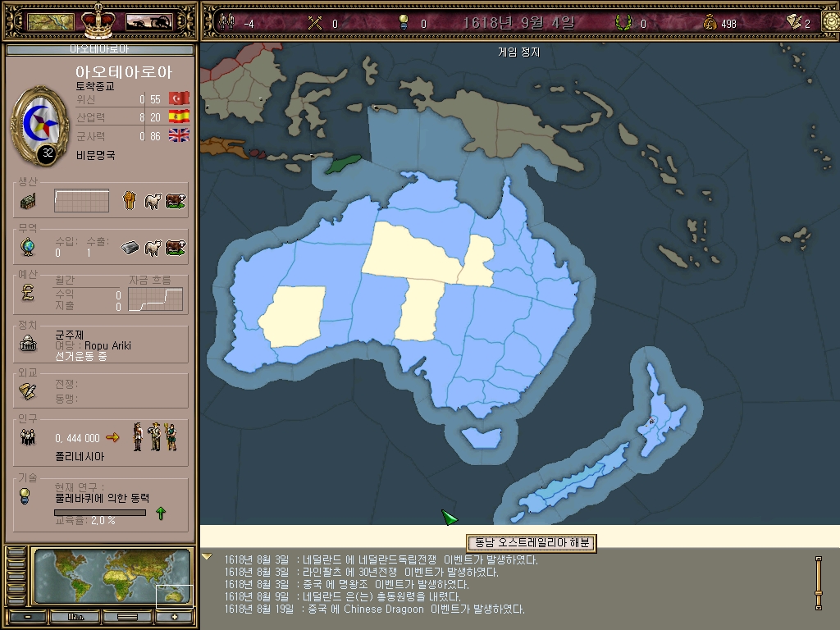
Task: Click log entry 총동원령을 내렸다
Action: click(x=342, y=597)
